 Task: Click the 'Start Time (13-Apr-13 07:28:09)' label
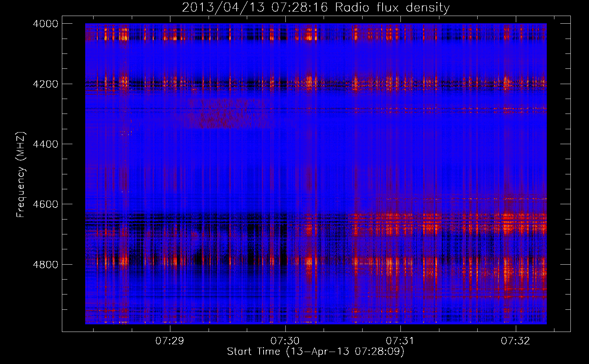(x=316, y=352)
